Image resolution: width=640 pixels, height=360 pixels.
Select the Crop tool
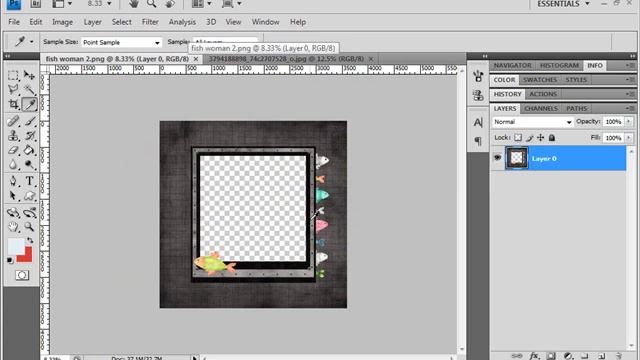click(13, 104)
